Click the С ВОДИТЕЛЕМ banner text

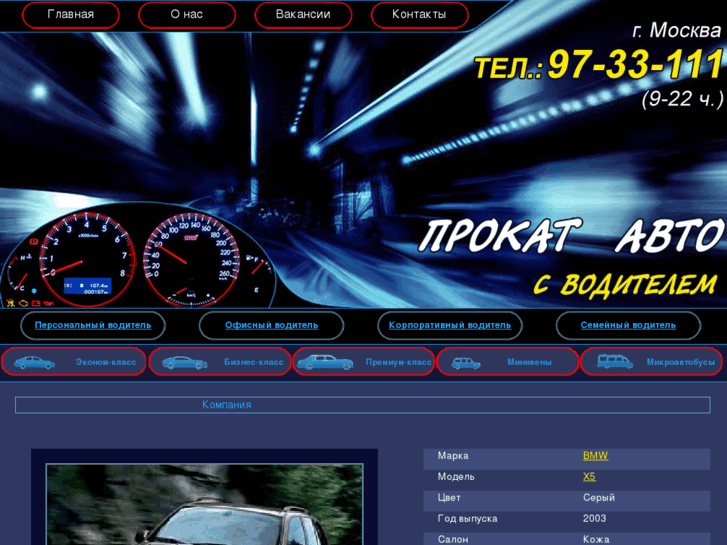pos(625,283)
